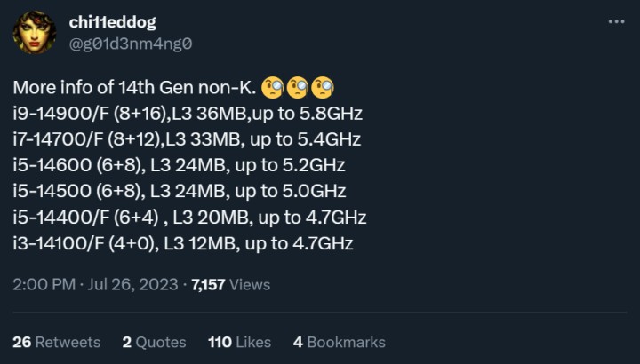
Task: Open chi11eddog display name profile
Action: pos(109,22)
